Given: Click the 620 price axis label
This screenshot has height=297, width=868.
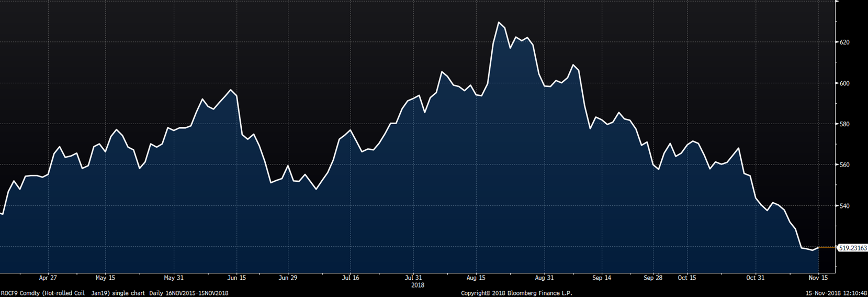Looking at the screenshot, I should point(844,42).
